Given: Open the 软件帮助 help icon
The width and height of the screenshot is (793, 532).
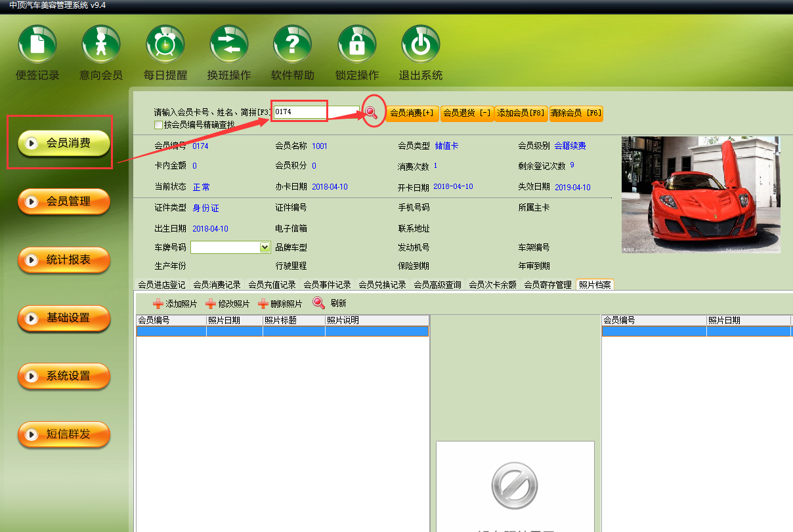Looking at the screenshot, I should coord(293,44).
